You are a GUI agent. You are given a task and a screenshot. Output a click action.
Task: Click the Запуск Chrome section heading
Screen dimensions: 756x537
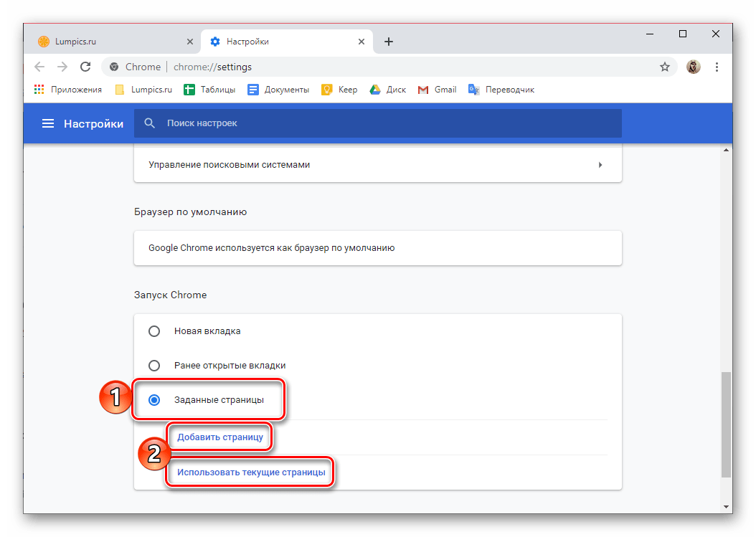tap(170, 295)
